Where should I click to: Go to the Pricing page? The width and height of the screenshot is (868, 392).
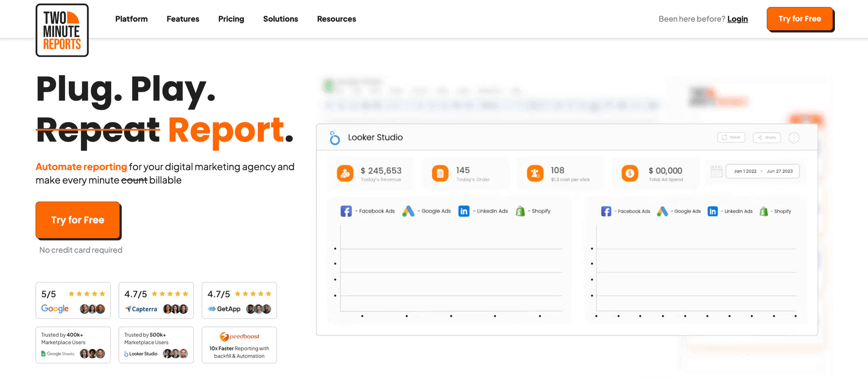231,19
